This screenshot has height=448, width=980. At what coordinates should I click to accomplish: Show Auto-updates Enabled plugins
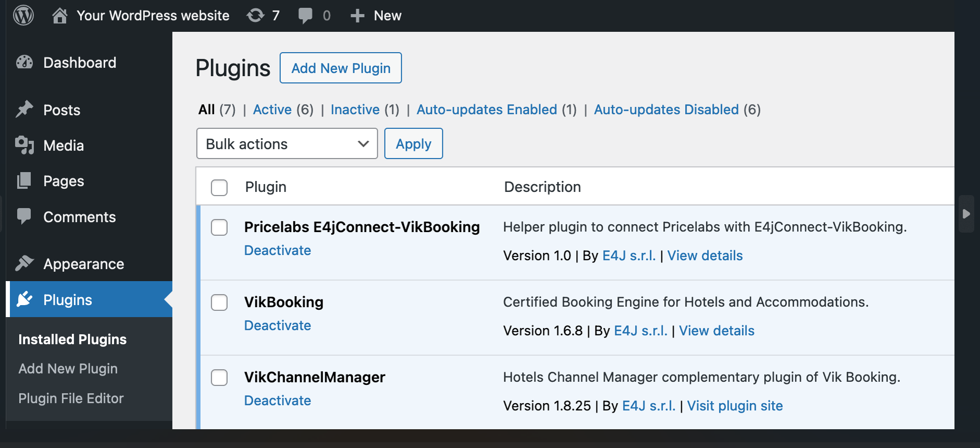[487, 110]
